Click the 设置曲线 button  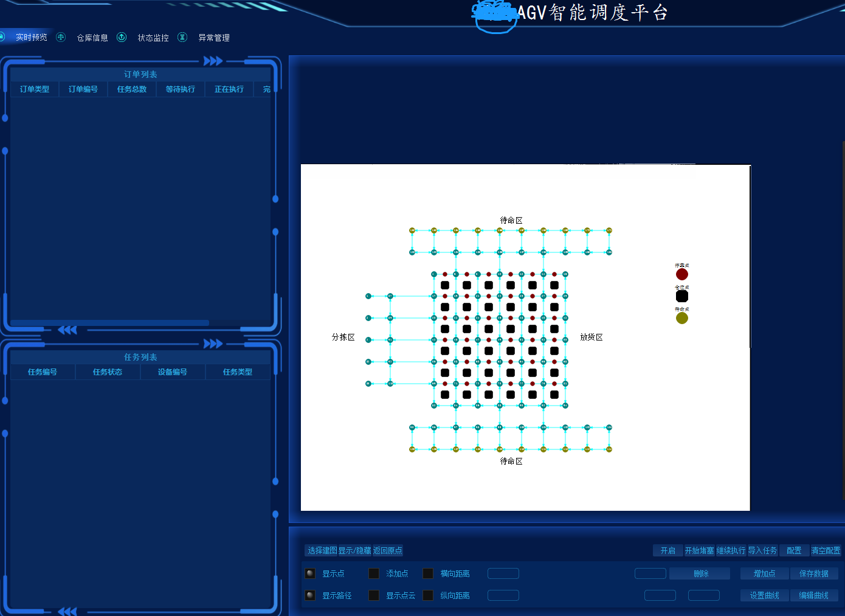pos(765,595)
